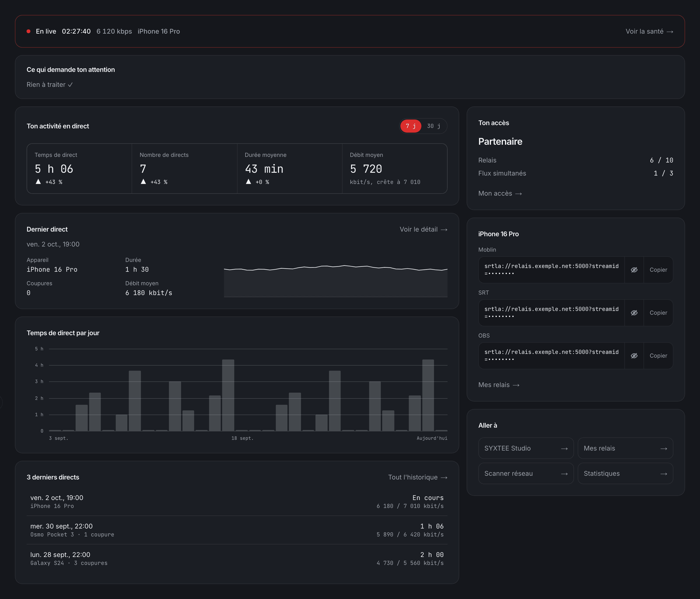Reveal the SRT stream URL with eye icon
Image resolution: width=700 pixels, height=599 pixels.
[x=634, y=313]
